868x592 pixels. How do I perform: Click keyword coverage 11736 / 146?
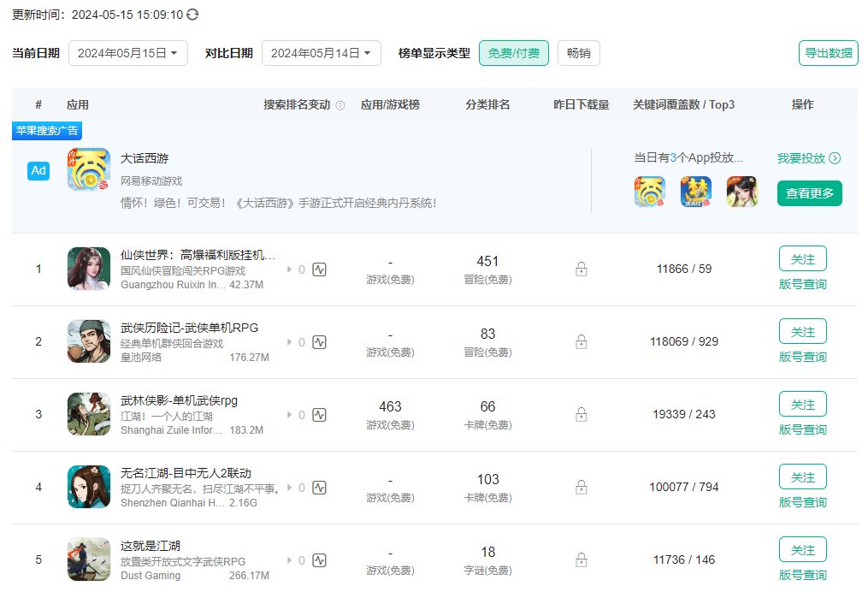coord(683,559)
